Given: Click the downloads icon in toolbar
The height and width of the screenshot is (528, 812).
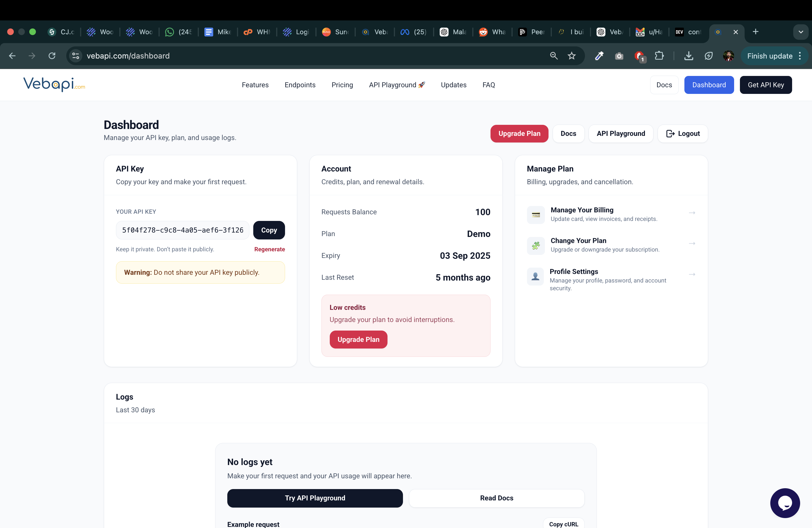Looking at the screenshot, I should click(x=689, y=56).
